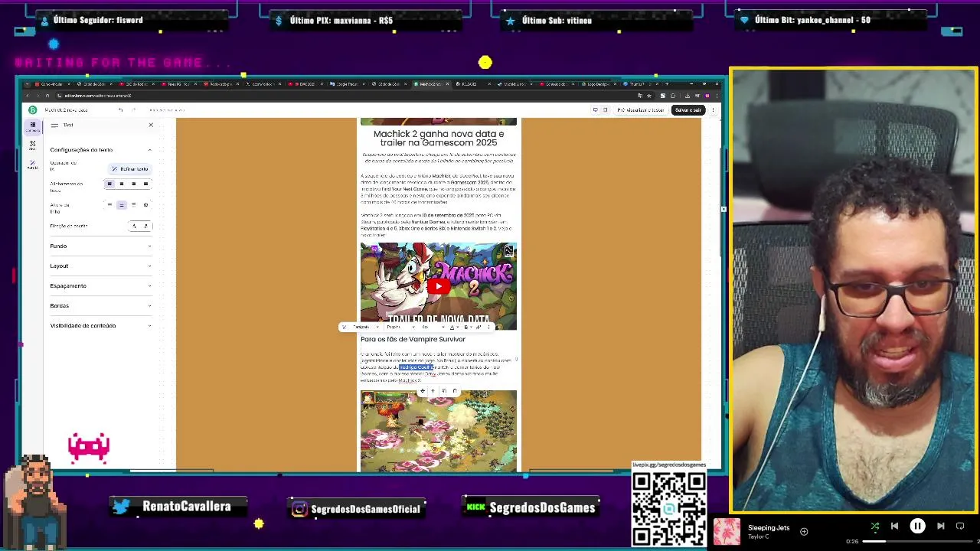Open floating toolbar more options
Screen dimensions: 980x551
(488, 327)
